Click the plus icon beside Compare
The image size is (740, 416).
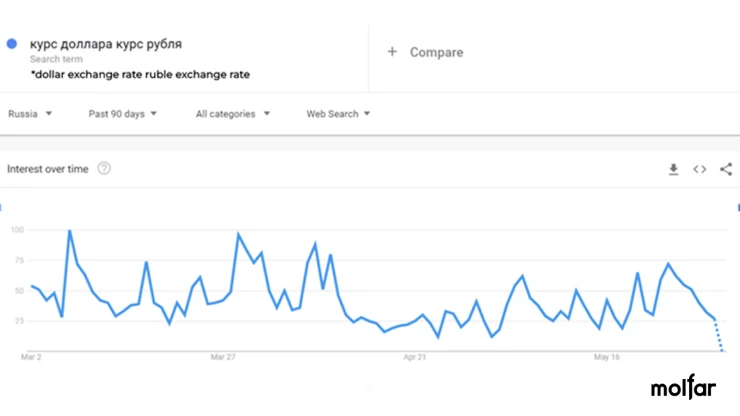tap(392, 51)
